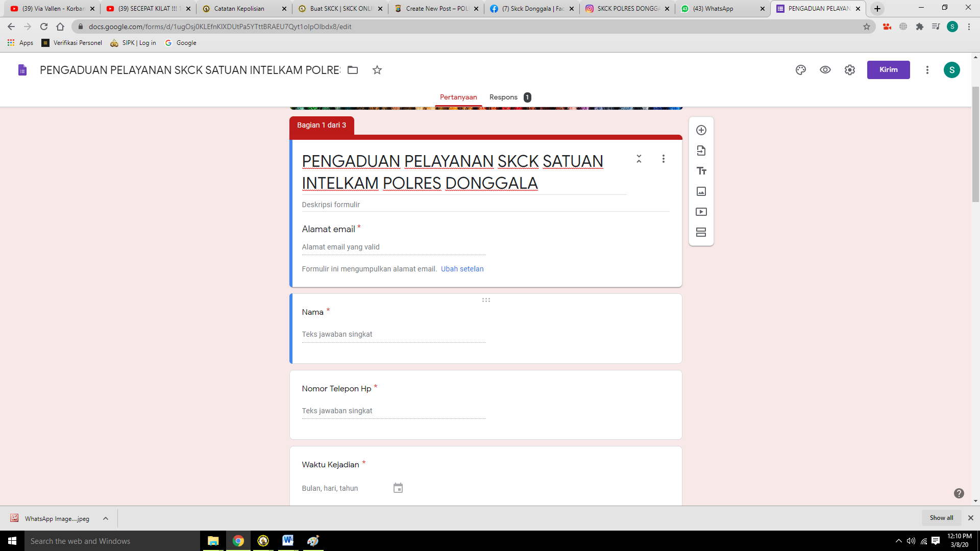
Task: Toggle the preview eye icon
Action: click(825, 70)
